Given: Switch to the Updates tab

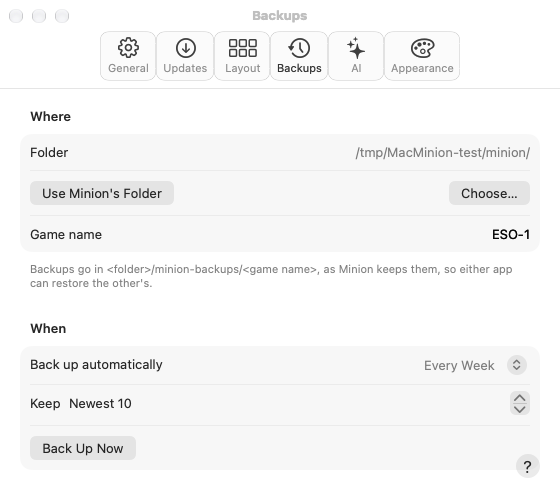Looking at the screenshot, I should 185,56.
